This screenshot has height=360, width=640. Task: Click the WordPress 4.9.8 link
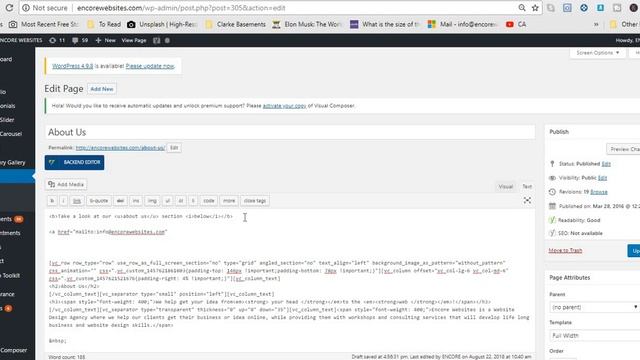(x=73, y=66)
